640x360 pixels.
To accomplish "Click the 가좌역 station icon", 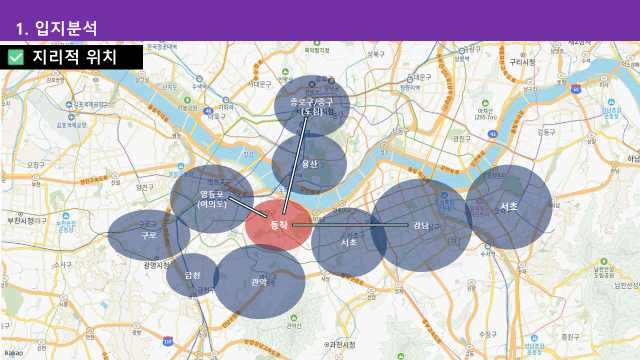I will coord(226,100).
